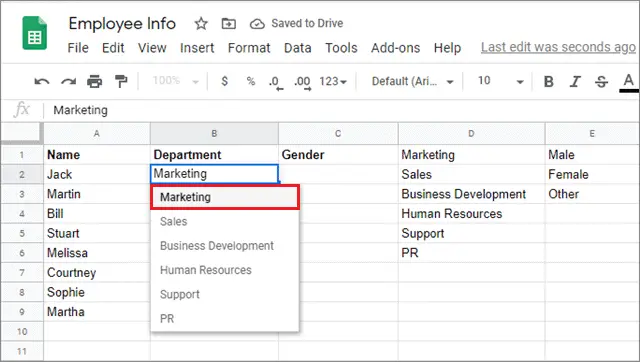Image resolution: width=640 pixels, height=362 pixels.
Task: Select Sales from the dropdown list
Action: pos(225,221)
